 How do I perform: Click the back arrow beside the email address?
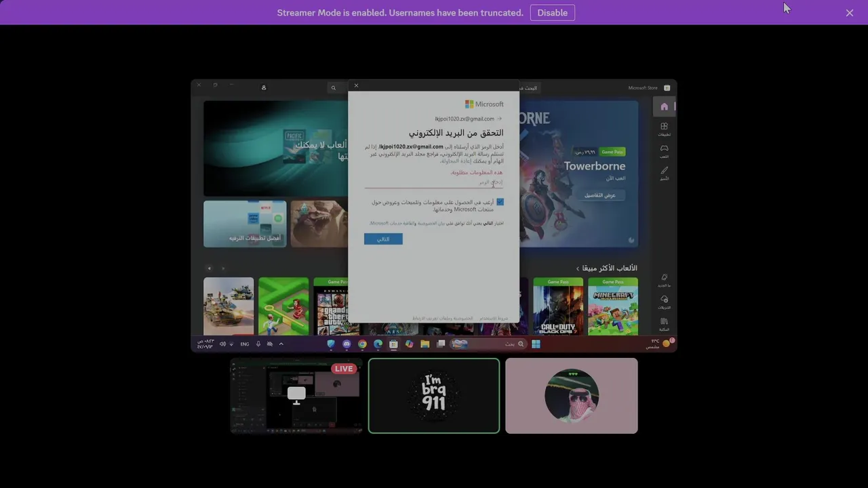tap(500, 119)
